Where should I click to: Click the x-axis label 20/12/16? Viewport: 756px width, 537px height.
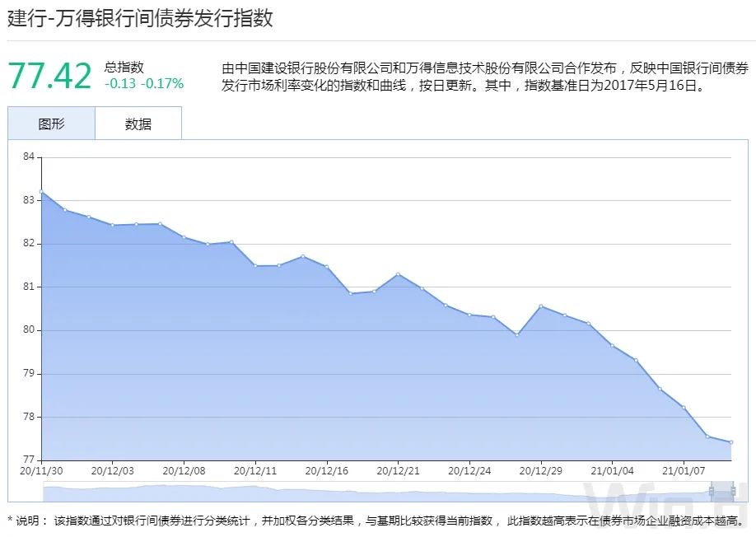[x=326, y=471]
